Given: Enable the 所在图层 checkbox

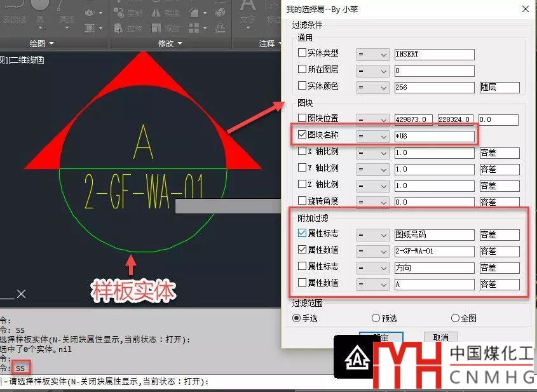Looking at the screenshot, I should click(x=302, y=69).
